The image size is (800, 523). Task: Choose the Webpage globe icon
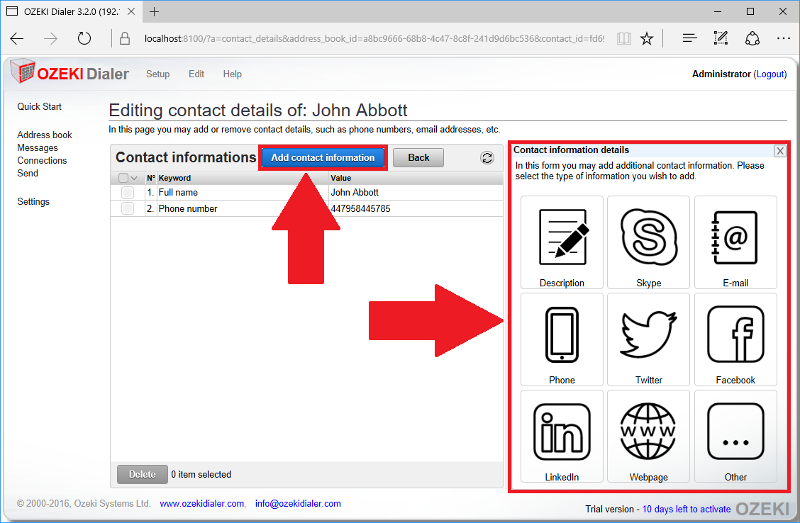click(648, 431)
